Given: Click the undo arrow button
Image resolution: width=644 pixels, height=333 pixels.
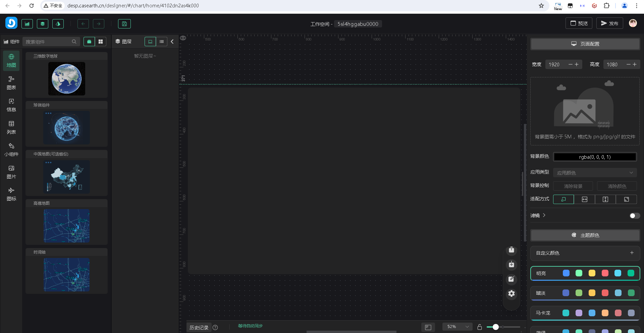Looking at the screenshot, I should [83, 24].
